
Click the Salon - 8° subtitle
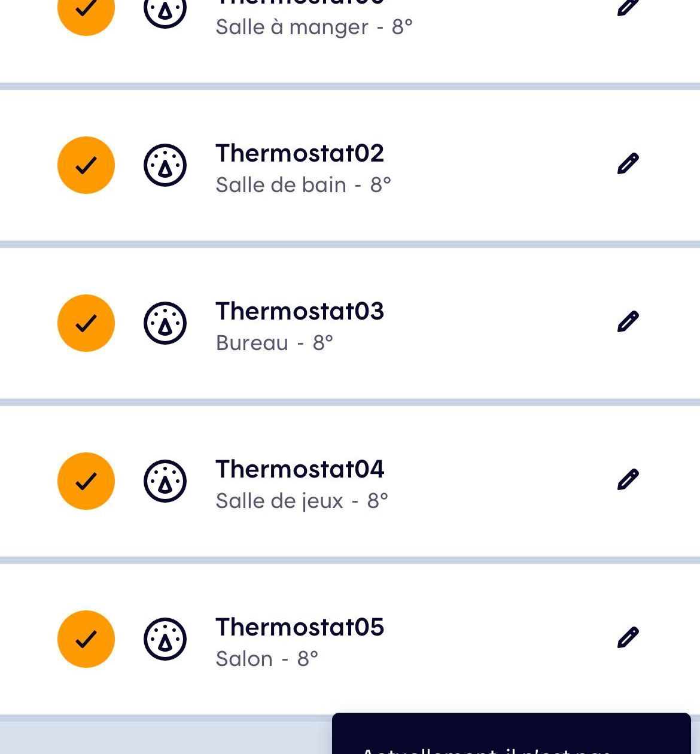coord(267,659)
